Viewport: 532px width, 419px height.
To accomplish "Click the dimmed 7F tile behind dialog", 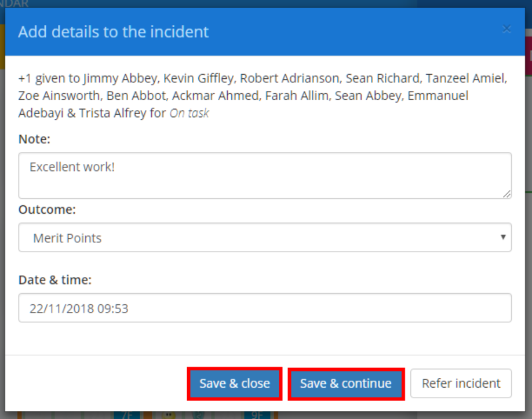I will (x=127, y=415).
